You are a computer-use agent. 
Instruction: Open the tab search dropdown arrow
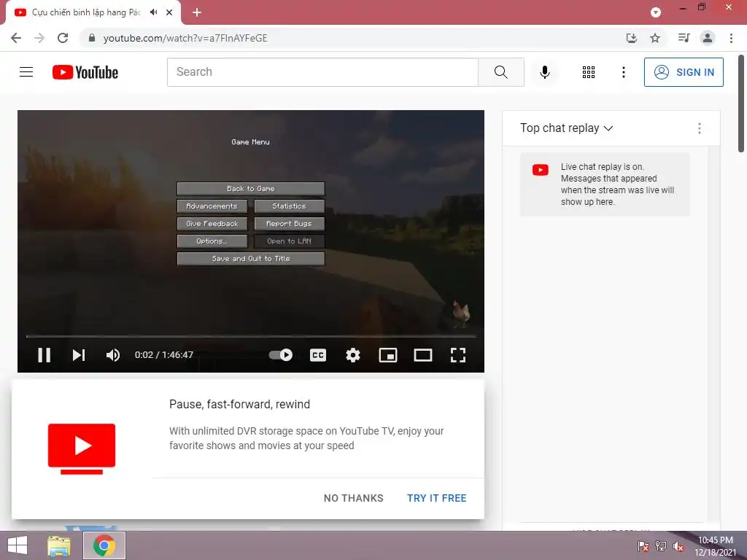click(656, 12)
